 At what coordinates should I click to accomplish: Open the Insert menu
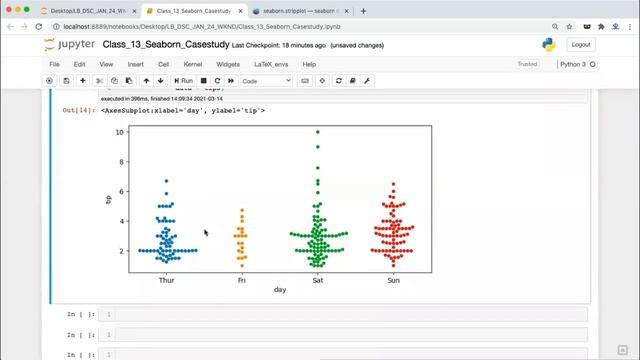[x=136, y=64]
